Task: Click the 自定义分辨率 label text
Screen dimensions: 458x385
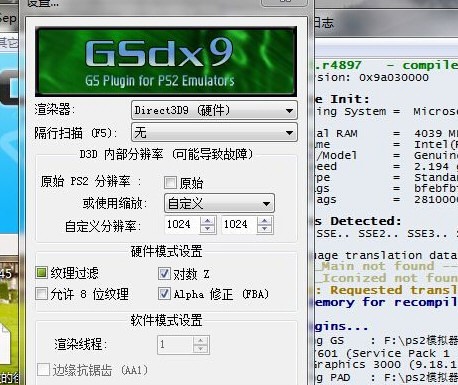Action: pos(103,226)
